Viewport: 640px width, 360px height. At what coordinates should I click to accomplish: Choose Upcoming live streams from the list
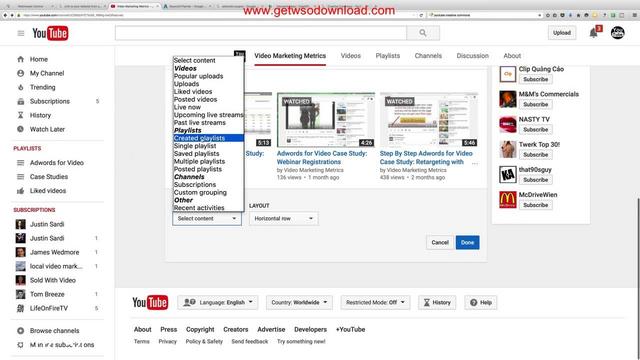point(209,115)
